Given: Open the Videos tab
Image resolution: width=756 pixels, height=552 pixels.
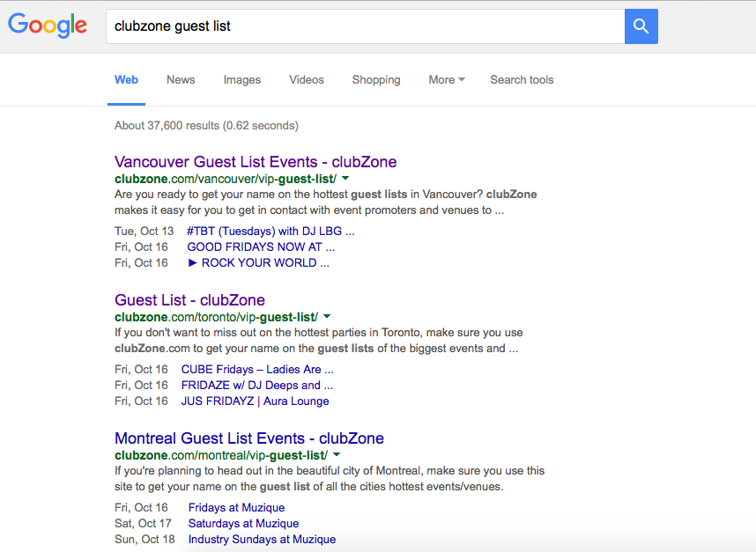Looking at the screenshot, I should pyautogui.click(x=307, y=80).
